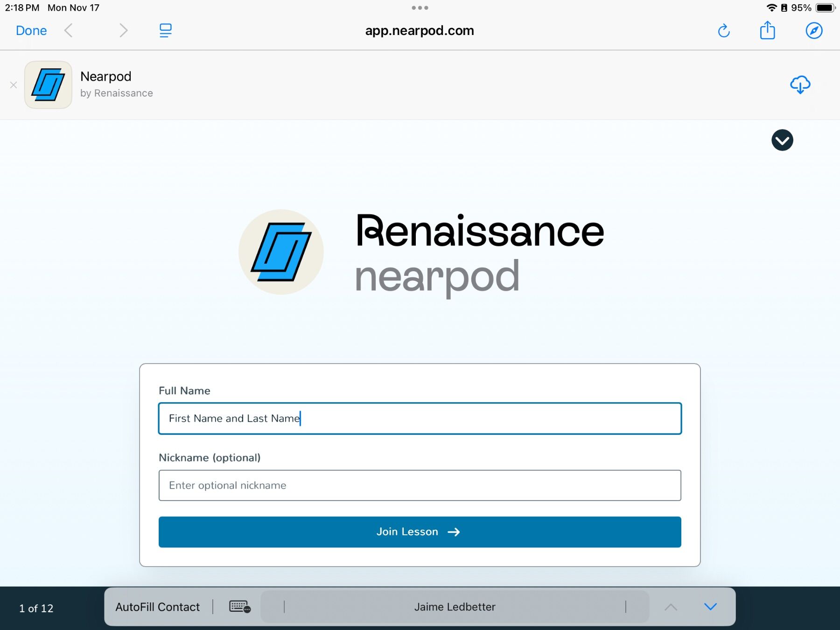Tap the Nearpod app icon in banner

[x=48, y=85]
